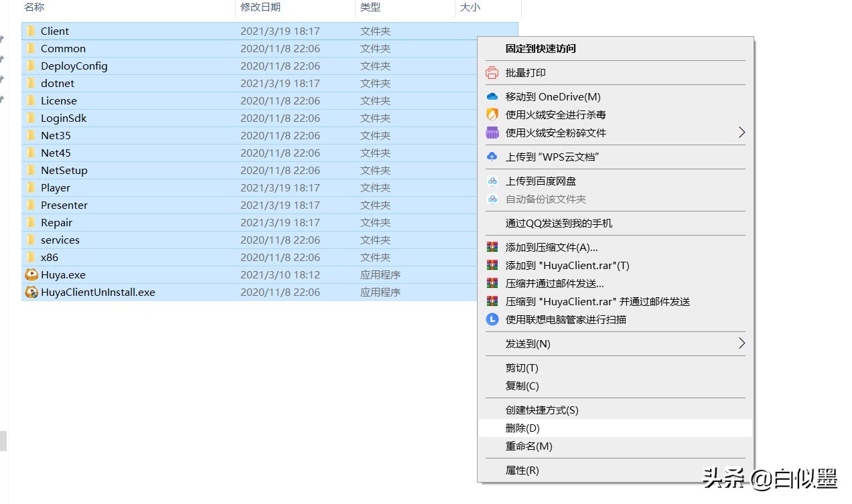Click the Lenovo PC Manager scan icon
Viewport: 852px width, 504px height.
[491, 319]
